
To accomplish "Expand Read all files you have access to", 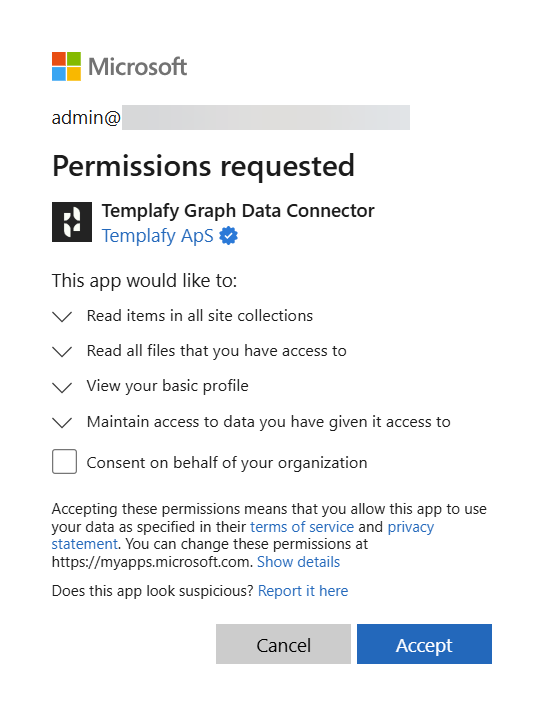I will [62, 352].
